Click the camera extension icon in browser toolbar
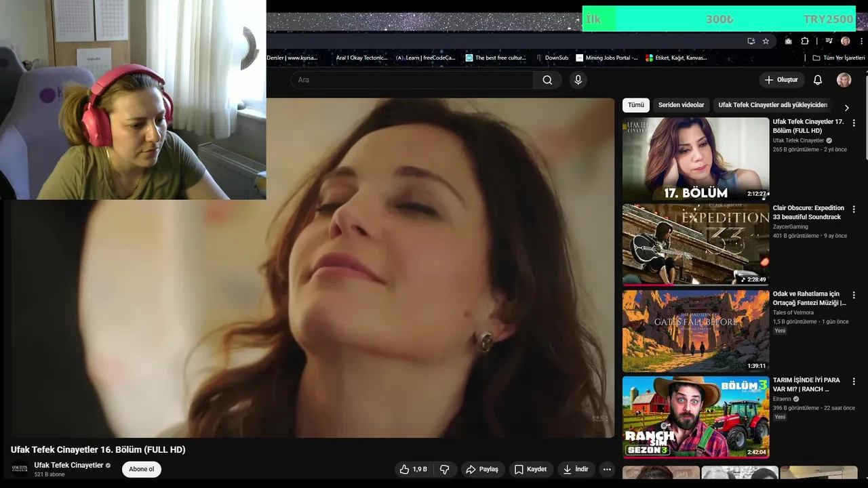This screenshot has width=868, height=488. (788, 41)
